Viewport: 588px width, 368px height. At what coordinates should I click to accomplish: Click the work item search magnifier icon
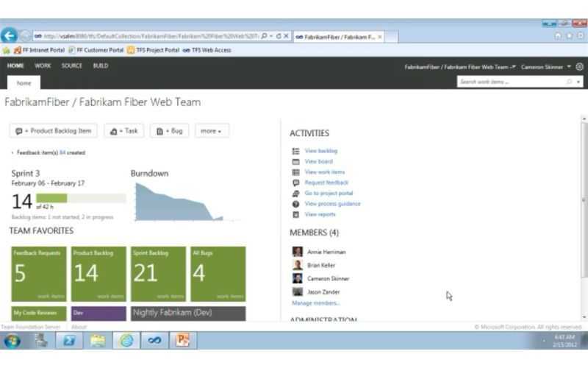click(569, 82)
